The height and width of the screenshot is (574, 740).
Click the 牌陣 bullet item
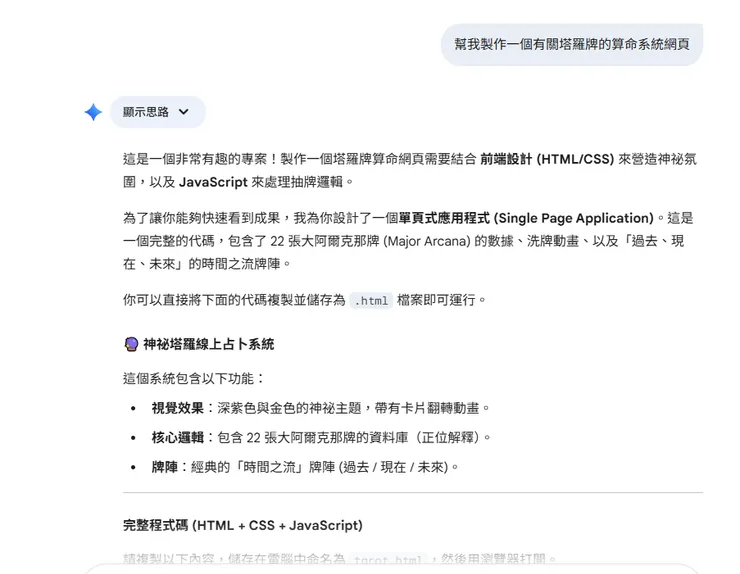pyautogui.click(x=305, y=467)
